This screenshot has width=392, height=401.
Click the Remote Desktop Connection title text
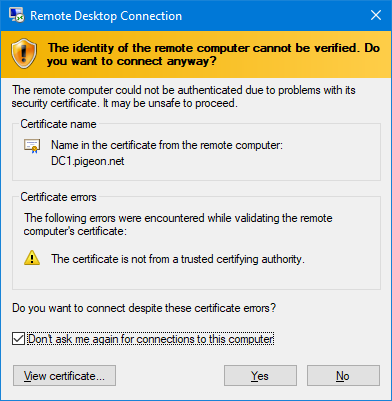(106, 16)
